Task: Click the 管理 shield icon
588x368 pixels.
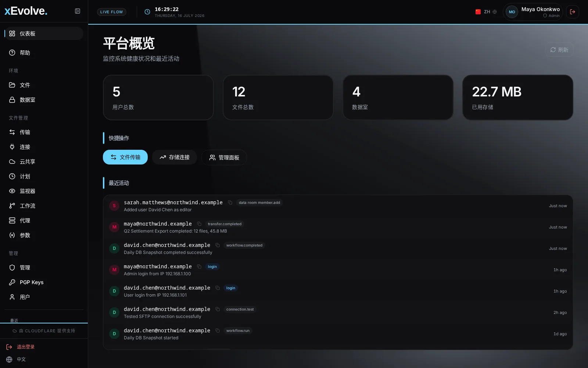Action: [x=12, y=268]
